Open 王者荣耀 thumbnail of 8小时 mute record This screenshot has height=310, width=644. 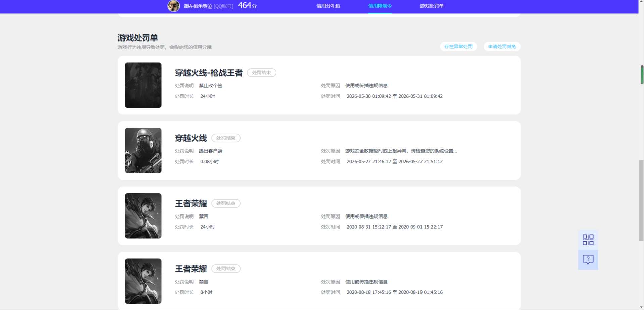point(143,281)
